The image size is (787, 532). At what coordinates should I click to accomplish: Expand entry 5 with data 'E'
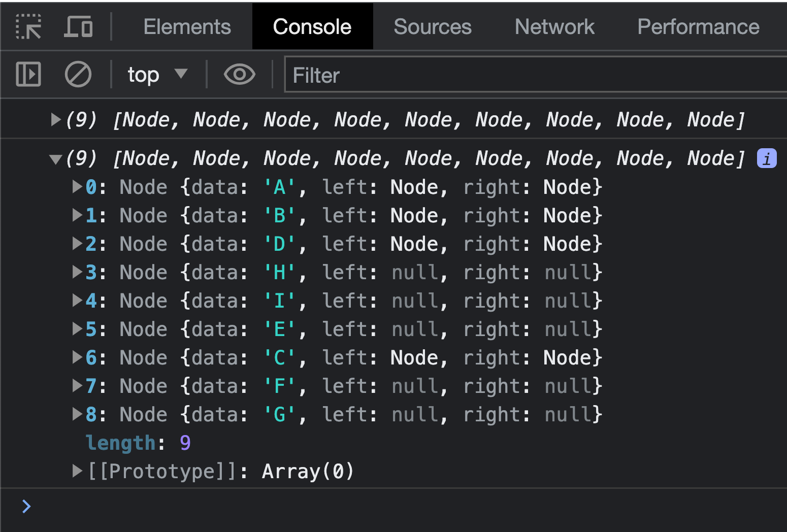[x=77, y=329]
